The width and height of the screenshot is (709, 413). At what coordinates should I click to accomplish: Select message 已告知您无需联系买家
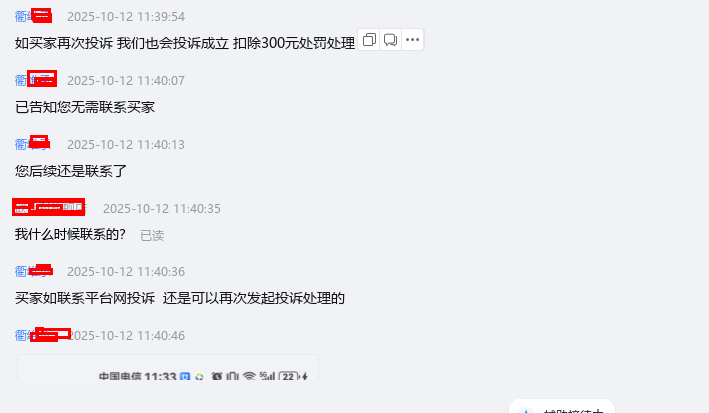tap(85, 107)
